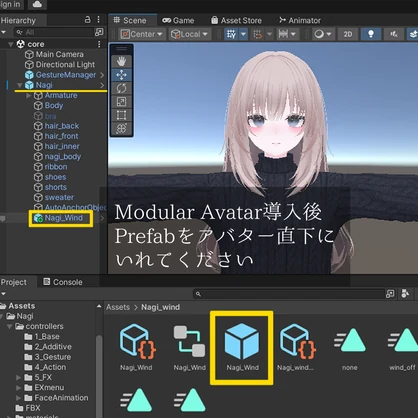Select the Move tool
418x418 pixels.
[x=121, y=75]
